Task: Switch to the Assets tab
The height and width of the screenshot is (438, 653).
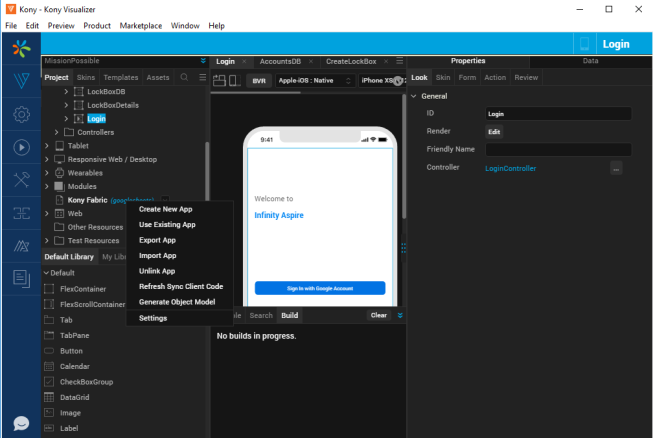Action: click(x=158, y=77)
